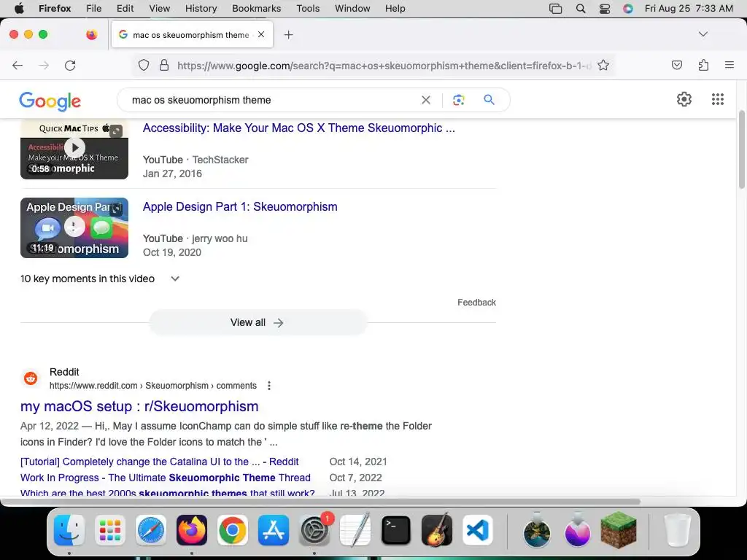747x560 pixels.
Task: Open the Tools menu
Action: [x=308, y=9]
